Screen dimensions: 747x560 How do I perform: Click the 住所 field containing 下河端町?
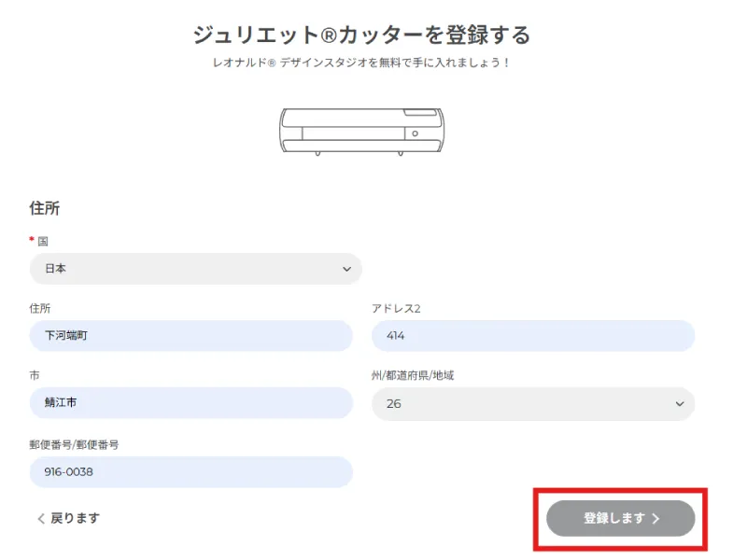click(190, 336)
